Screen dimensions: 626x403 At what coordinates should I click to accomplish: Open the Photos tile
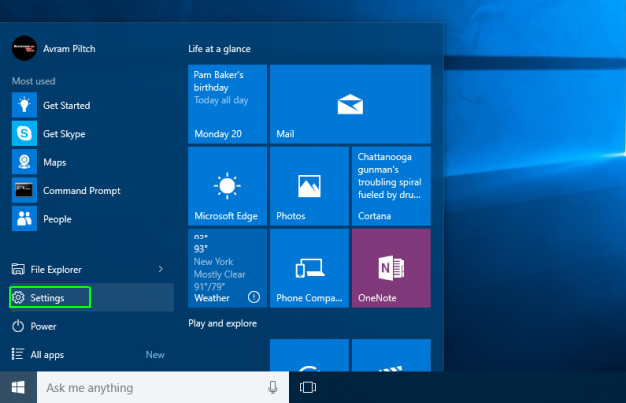[309, 186]
